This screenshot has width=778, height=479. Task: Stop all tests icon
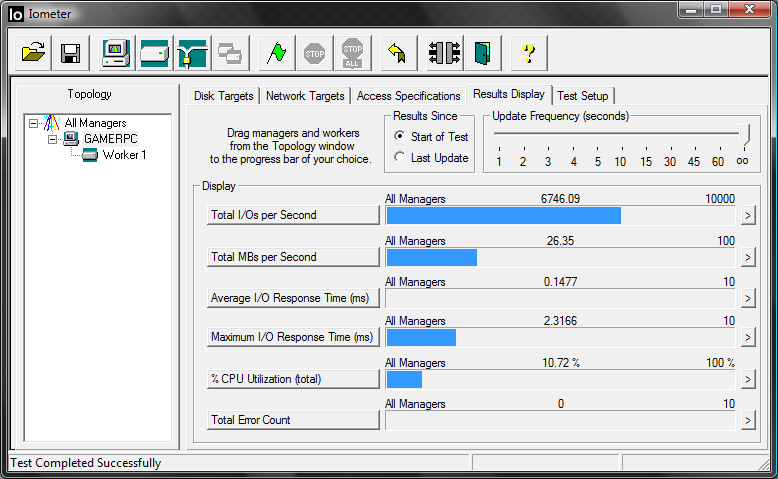[x=352, y=53]
